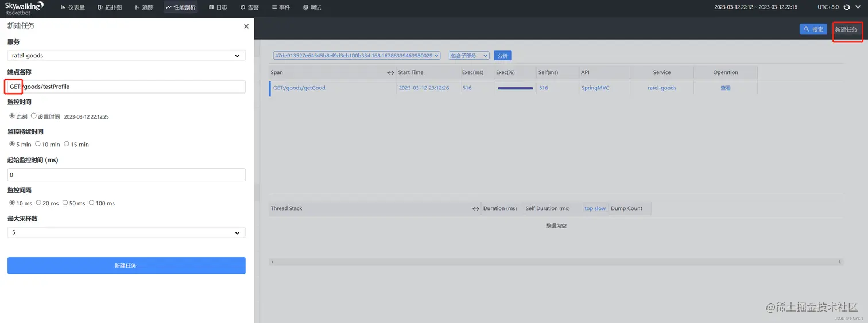The image size is (868, 323).
Task: Click the horizontal scrollbar right arrow
Action: [x=840, y=262]
